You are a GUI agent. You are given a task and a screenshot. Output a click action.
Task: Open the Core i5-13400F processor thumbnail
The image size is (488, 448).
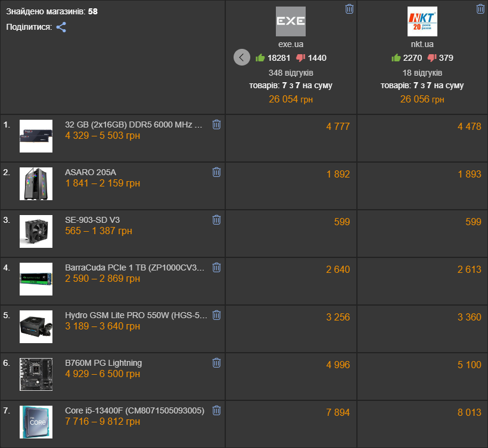pos(36,422)
